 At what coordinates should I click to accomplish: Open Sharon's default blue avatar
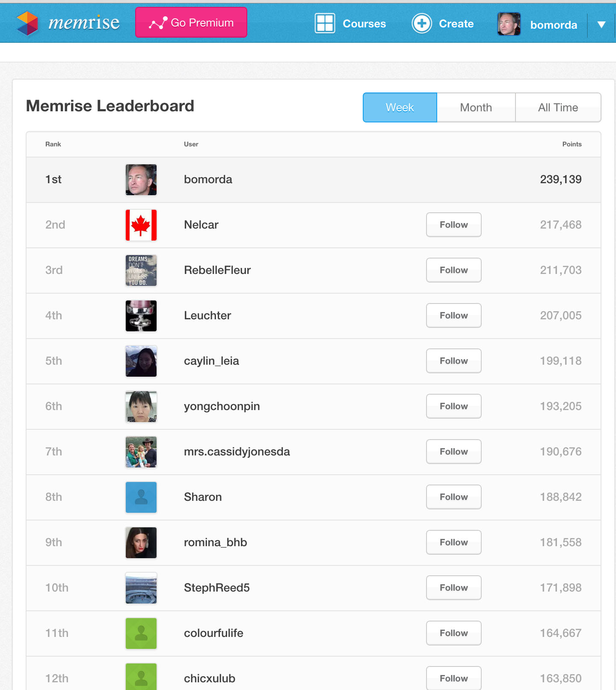(x=141, y=497)
